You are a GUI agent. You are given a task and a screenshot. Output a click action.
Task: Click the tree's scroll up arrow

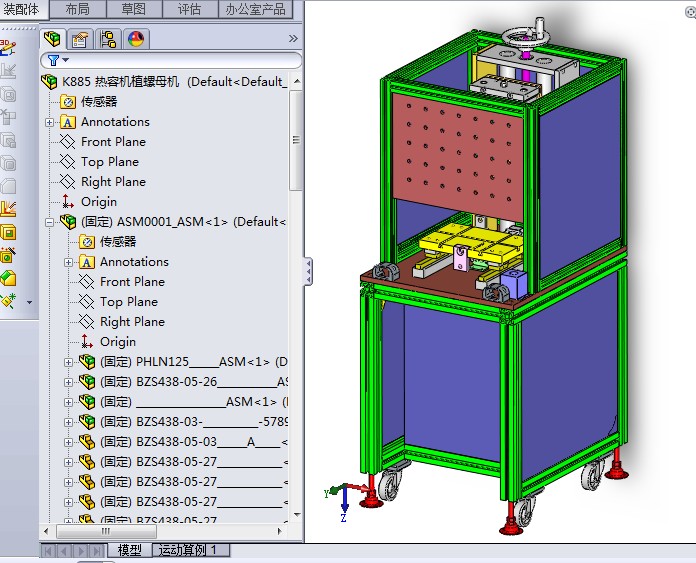click(x=297, y=82)
